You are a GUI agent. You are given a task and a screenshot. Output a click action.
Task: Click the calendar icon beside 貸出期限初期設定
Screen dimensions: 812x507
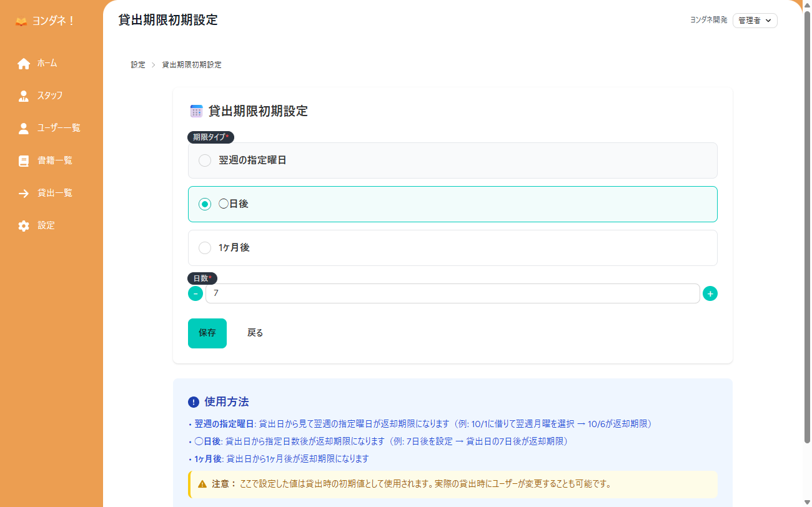(195, 111)
